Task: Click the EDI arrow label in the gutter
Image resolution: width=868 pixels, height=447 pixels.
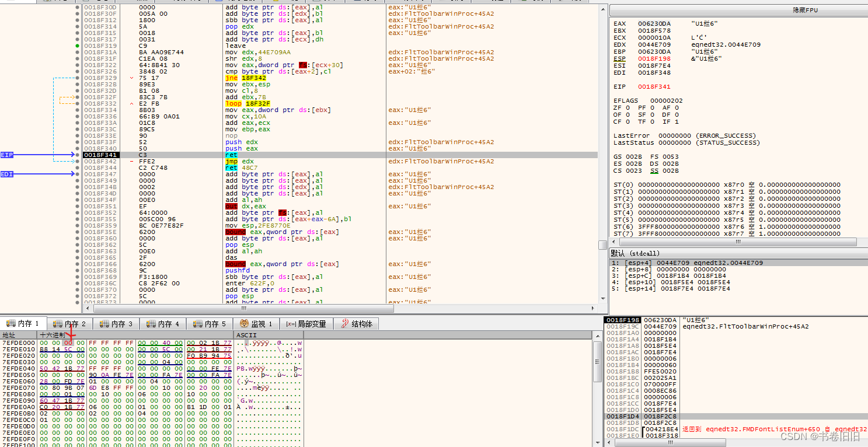Action: point(7,174)
